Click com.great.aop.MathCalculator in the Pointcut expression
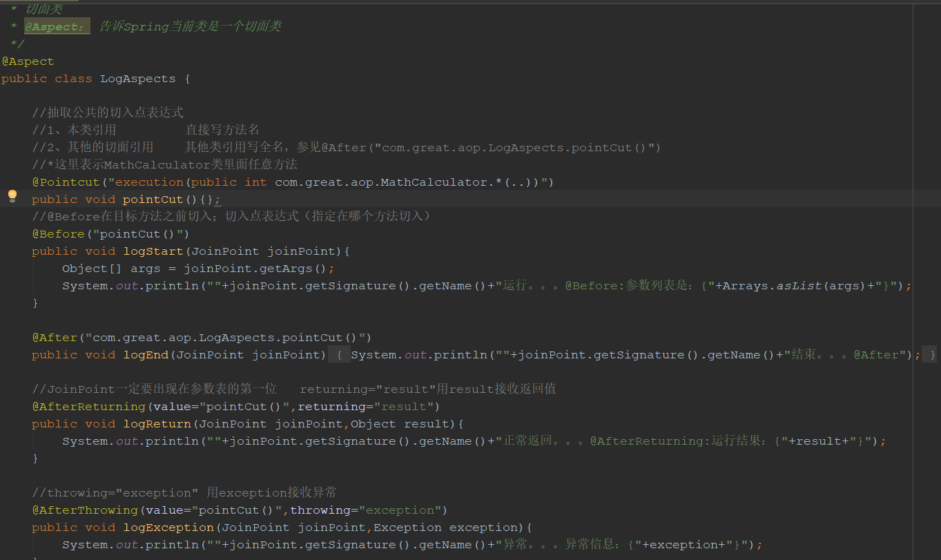The image size is (941, 560). tap(381, 182)
